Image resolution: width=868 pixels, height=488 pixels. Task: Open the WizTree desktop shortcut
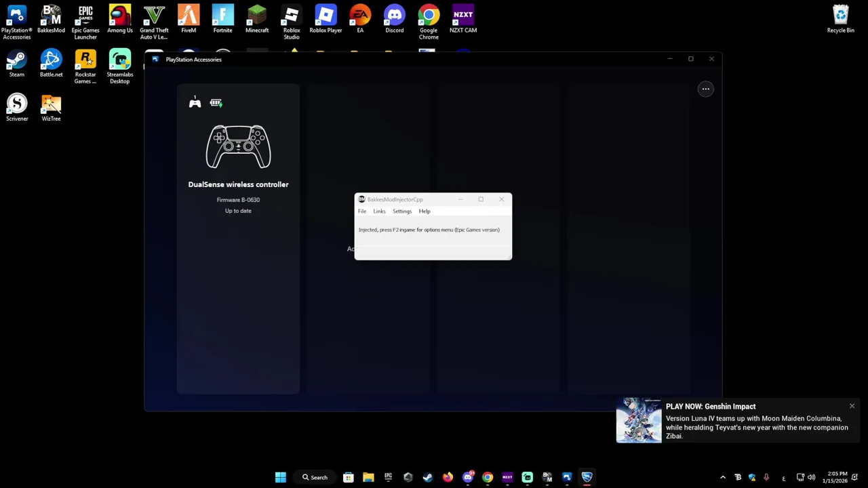coord(51,107)
